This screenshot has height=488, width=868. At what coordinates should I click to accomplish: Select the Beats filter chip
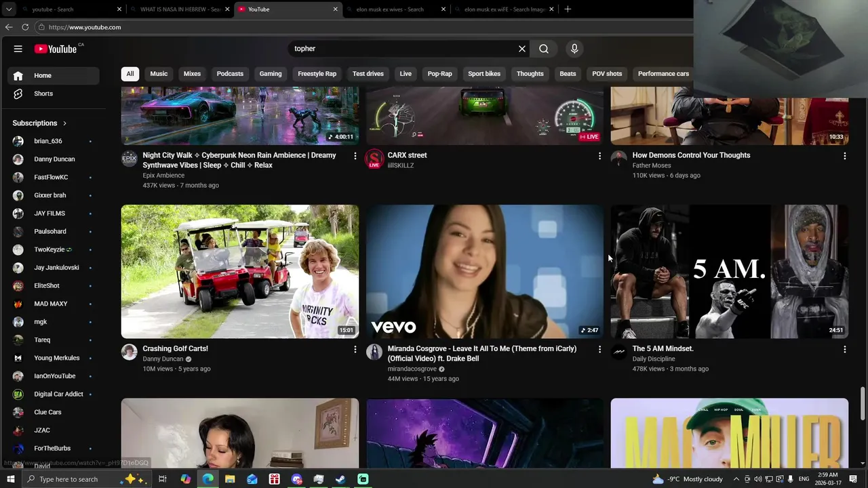point(568,74)
